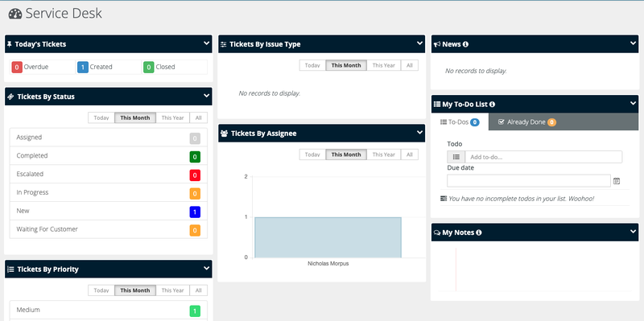Image resolution: width=644 pixels, height=321 pixels.
Task: Select All filter in Tickets By Status
Action: coord(198,117)
